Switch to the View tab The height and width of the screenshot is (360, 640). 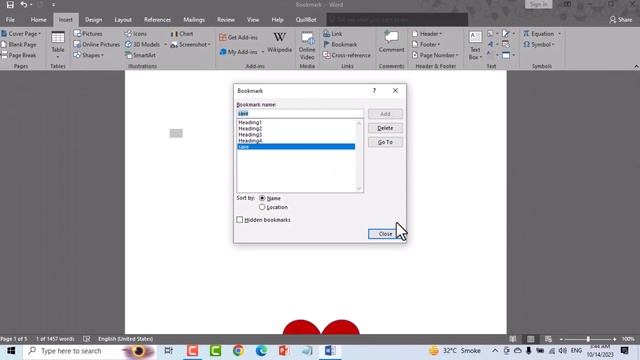[253, 20]
